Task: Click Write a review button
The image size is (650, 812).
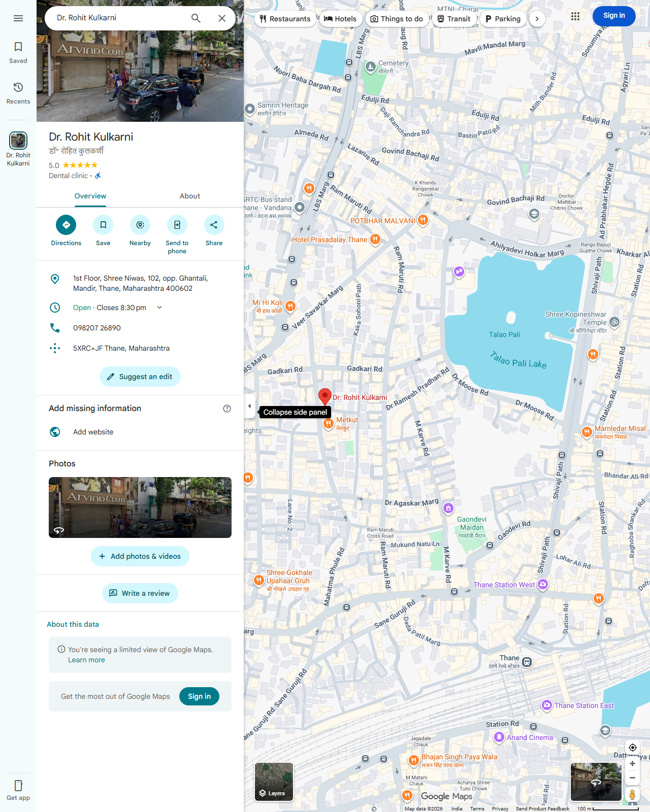Action: pyautogui.click(x=140, y=593)
